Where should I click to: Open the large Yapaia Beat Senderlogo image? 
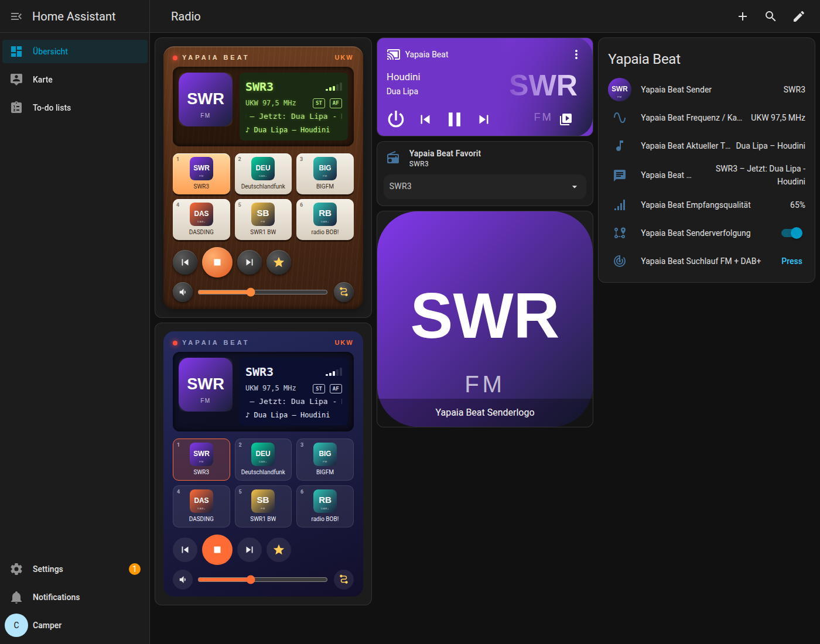pos(485,319)
